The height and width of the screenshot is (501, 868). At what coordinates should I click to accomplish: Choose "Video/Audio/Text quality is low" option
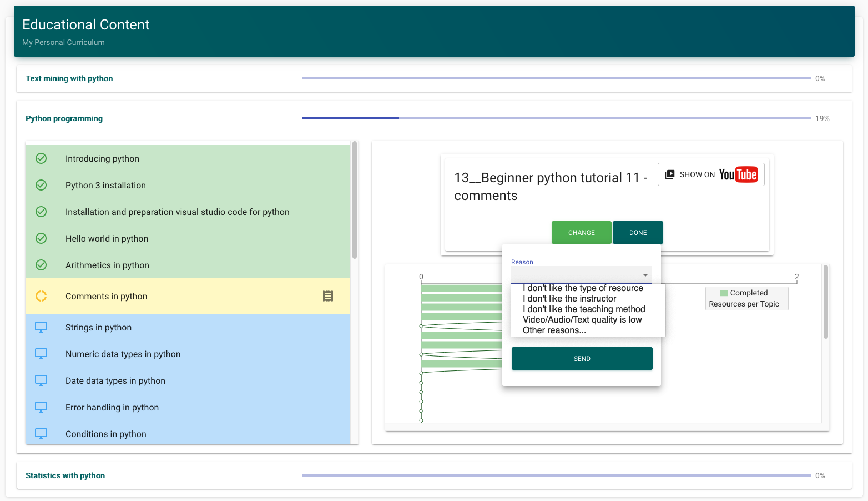point(582,320)
